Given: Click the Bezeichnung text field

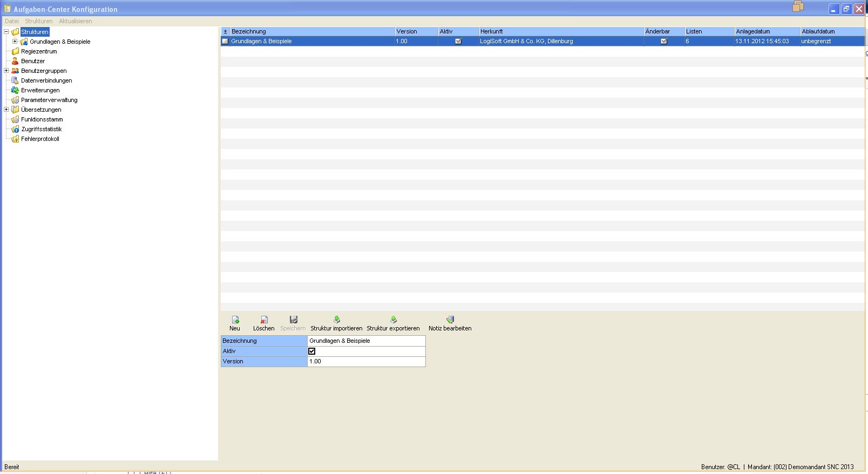Looking at the screenshot, I should [x=366, y=341].
